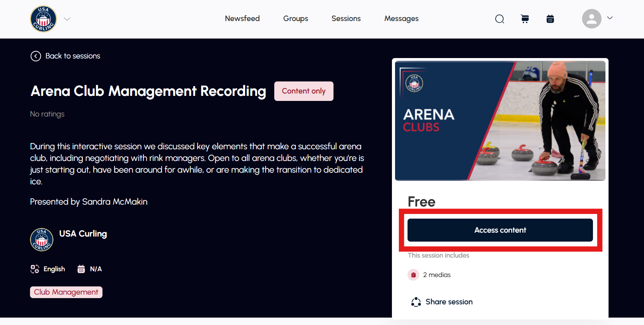Click the Share session icon
644x325 pixels.
coord(416,302)
